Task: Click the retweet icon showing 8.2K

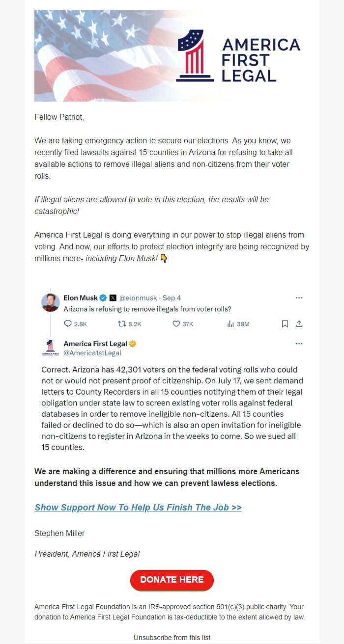Action: [122, 324]
